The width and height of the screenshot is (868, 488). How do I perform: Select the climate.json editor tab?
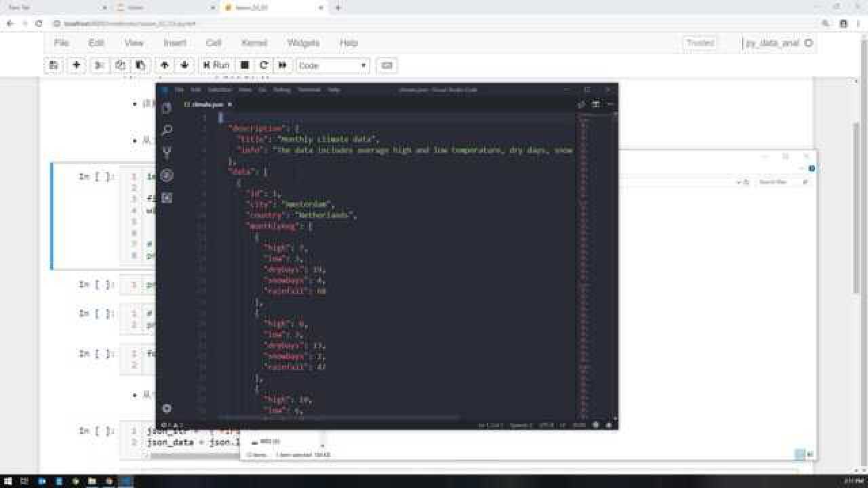click(207, 104)
